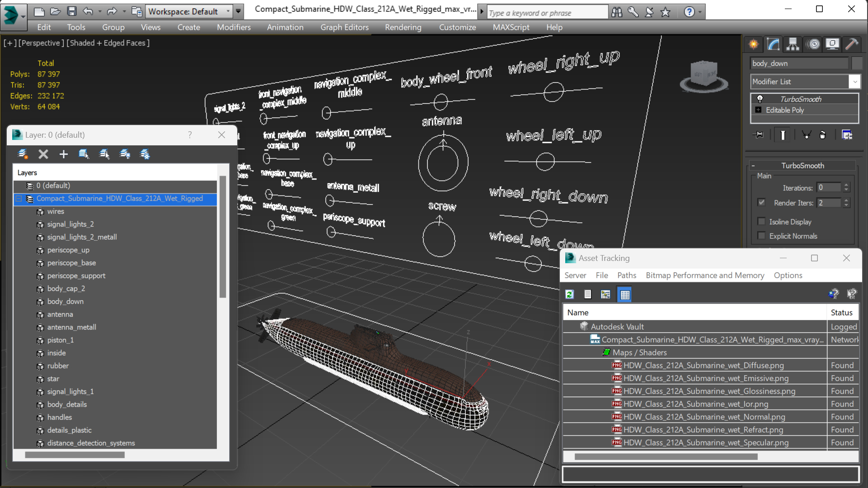Click the [Perspective] viewport label
Screen dimensions: 868x488
point(41,43)
